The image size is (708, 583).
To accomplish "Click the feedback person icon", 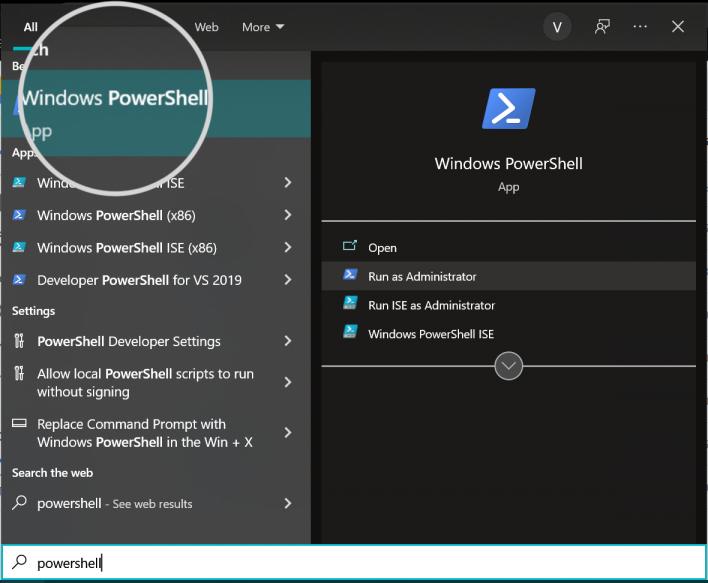I will pyautogui.click(x=602, y=27).
